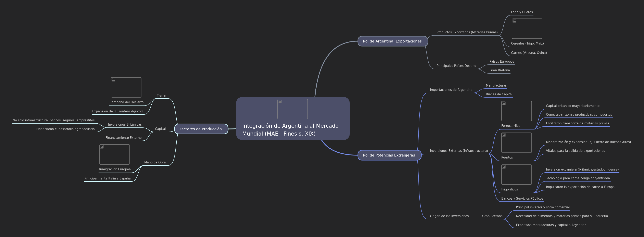The height and width of the screenshot is (237, 644).
Task: Click the Puertos node label
Action: point(507,158)
